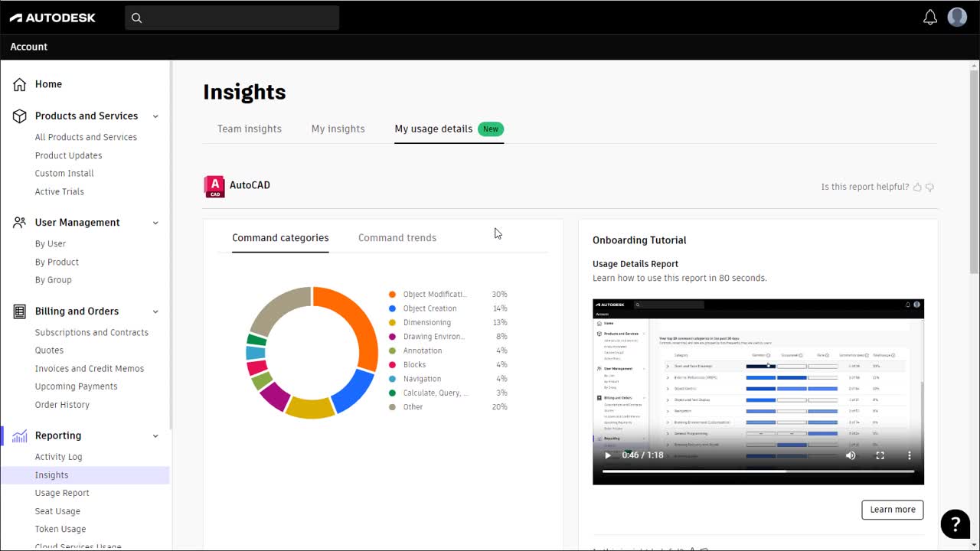Click the Reporting section heading

58,435
